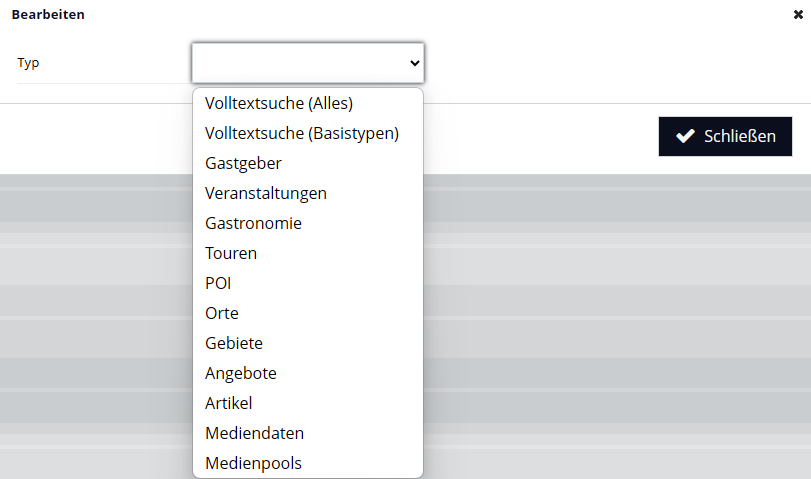Image resolution: width=811 pixels, height=479 pixels.
Task: Select Volltextsuche (Alles) option
Action: click(x=279, y=103)
